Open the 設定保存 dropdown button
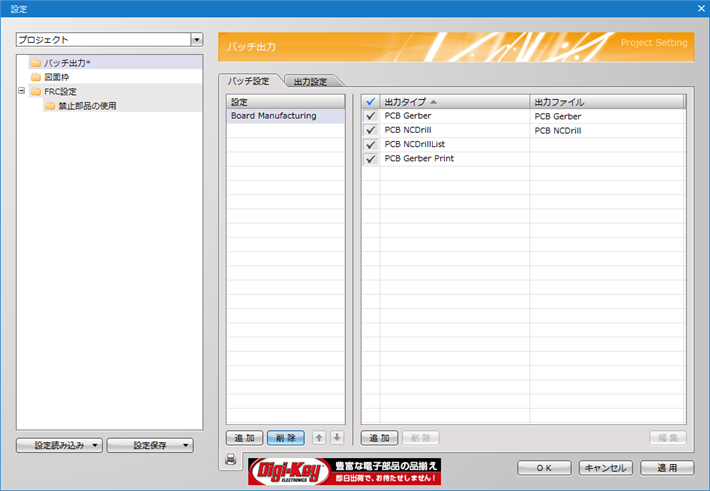 pyautogui.click(x=150, y=446)
